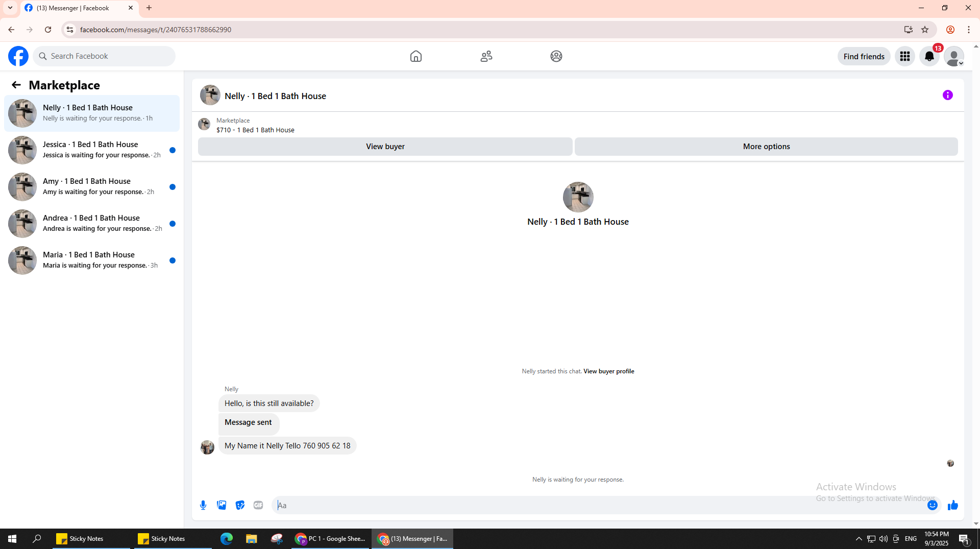This screenshot has height=549, width=980.
Task: Open Jessica's 1 Bed 1 Bath House chat
Action: 92,150
